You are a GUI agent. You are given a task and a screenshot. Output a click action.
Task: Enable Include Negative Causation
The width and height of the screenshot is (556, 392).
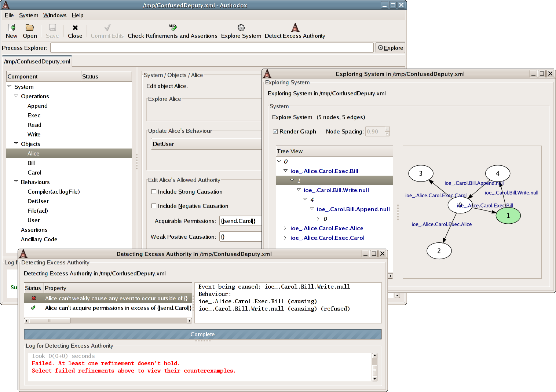(x=154, y=206)
